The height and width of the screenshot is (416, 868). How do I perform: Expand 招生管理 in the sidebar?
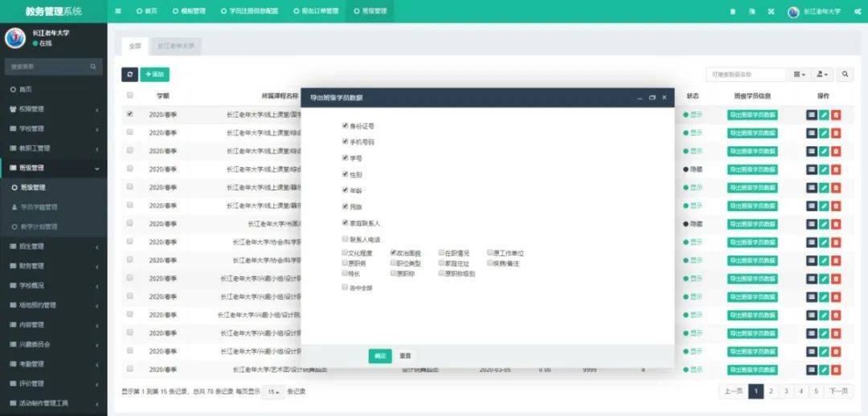click(54, 247)
